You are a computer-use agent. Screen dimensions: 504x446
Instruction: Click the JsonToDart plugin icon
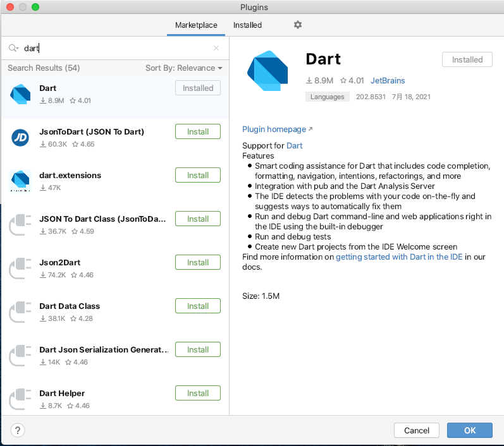[20, 138]
